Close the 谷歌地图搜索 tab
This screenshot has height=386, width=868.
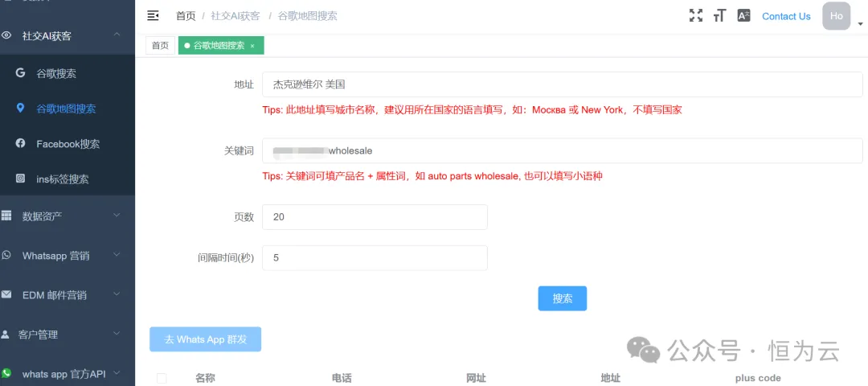coord(252,46)
